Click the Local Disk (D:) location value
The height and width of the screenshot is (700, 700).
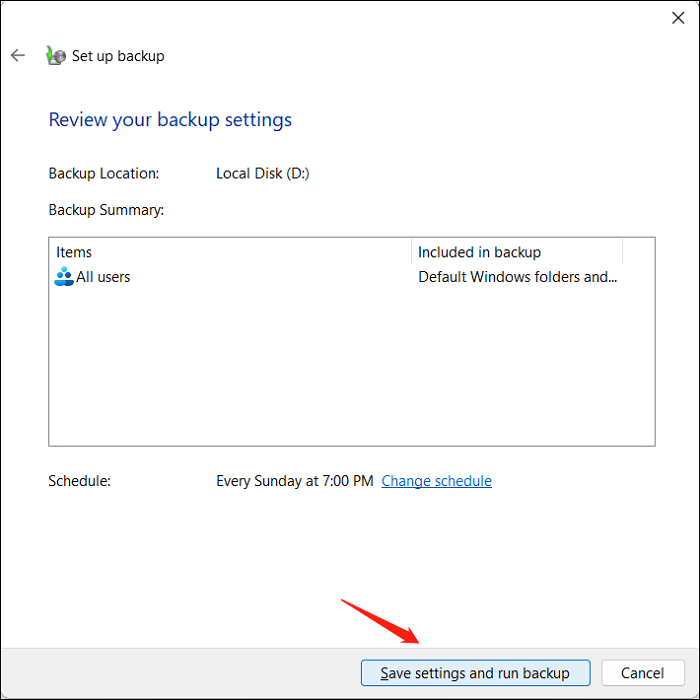(262, 173)
